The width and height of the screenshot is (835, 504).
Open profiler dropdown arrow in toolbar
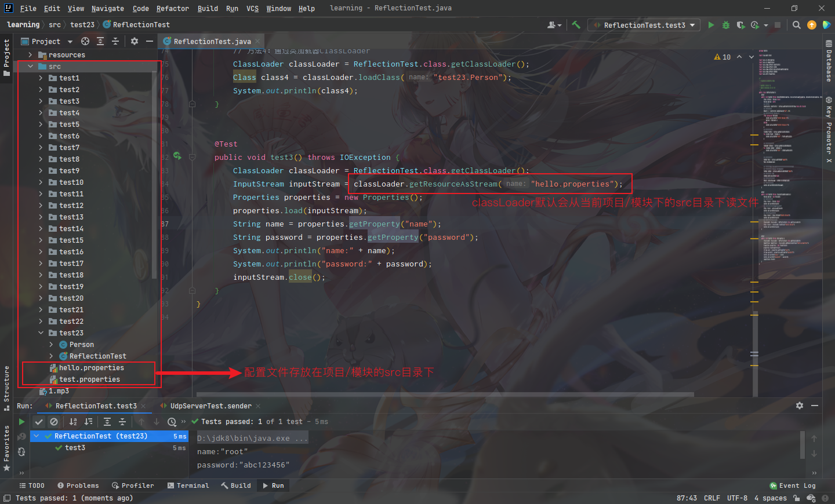click(x=766, y=25)
